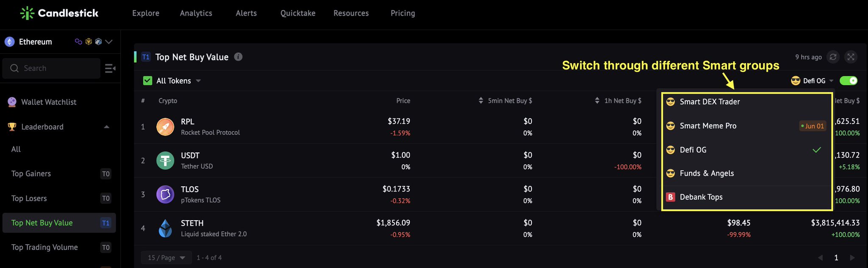
Task: Click the T0 badge next to Top Gainers
Action: (x=106, y=174)
